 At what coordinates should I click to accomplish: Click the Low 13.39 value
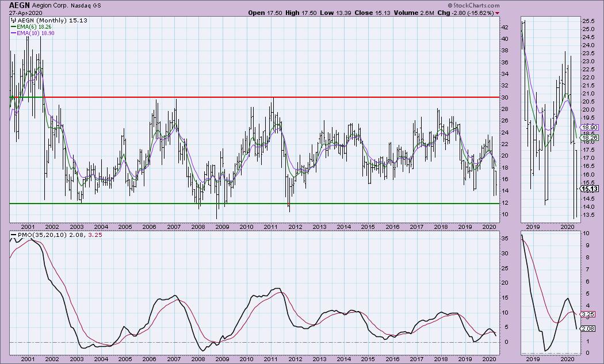click(x=336, y=13)
